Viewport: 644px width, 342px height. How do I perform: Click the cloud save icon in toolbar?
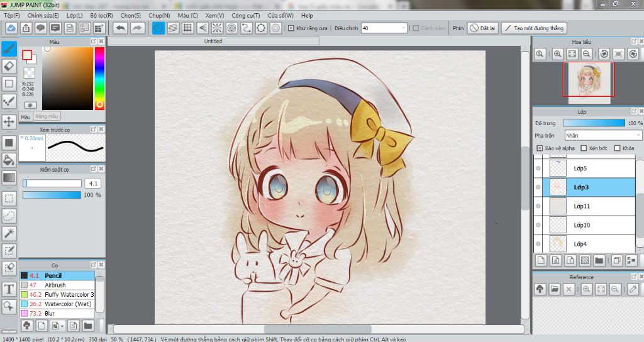pos(11,28)
